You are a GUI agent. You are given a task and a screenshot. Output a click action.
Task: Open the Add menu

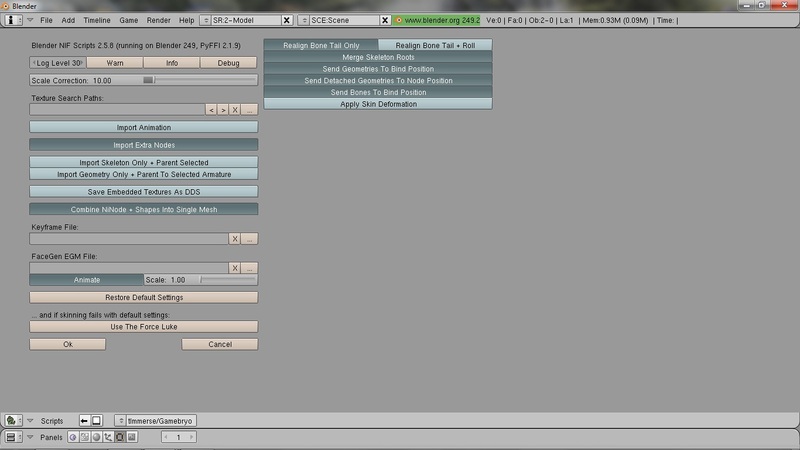(x=68, y=20)
